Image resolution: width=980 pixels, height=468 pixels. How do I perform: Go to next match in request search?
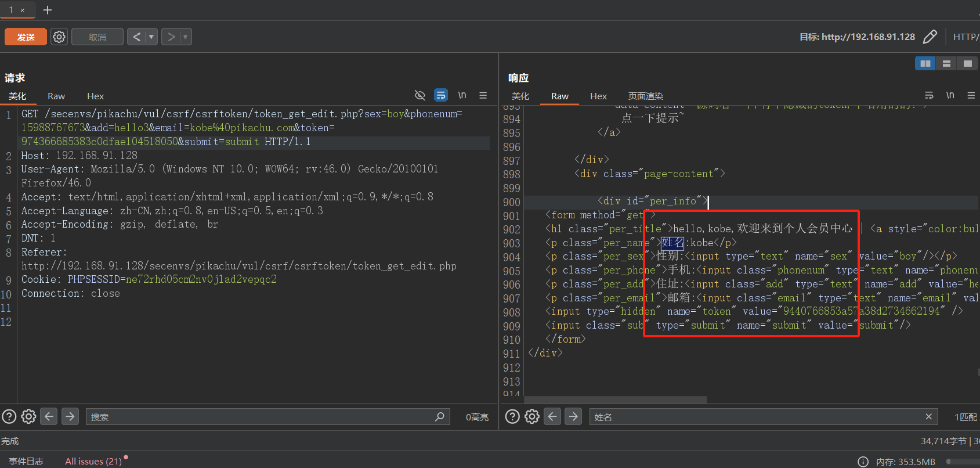click(70, 416)
